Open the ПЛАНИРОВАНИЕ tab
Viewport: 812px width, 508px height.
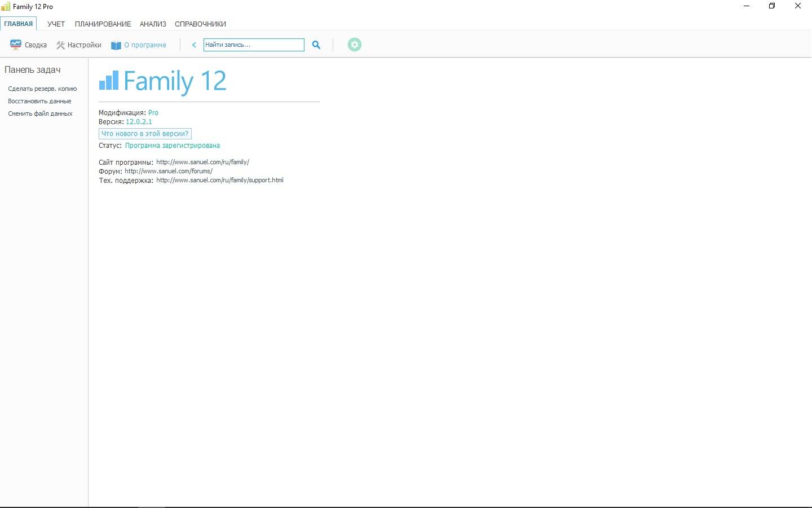pos(103,24)
